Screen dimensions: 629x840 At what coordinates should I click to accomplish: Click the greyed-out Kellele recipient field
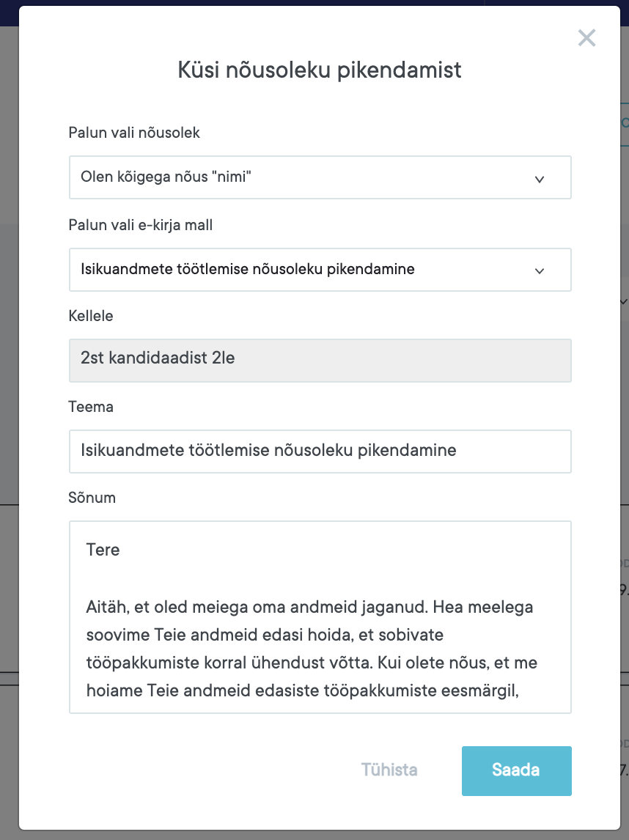pyautogui.click(x=320, y=360)
